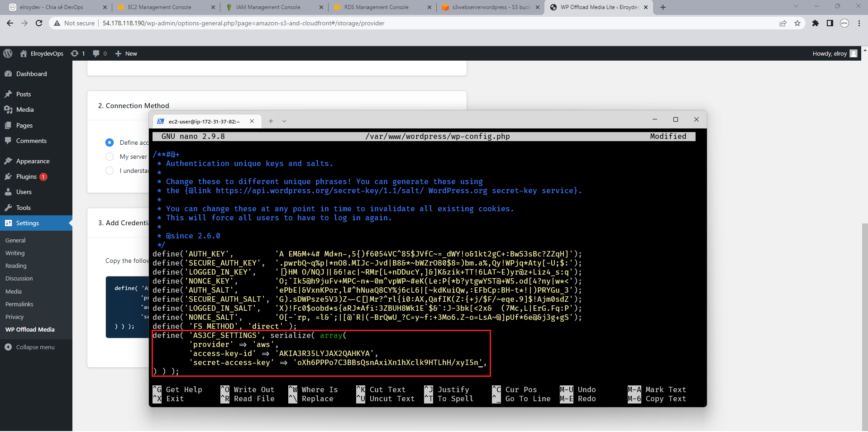Bookmark this page with star icon

point(797,23)
